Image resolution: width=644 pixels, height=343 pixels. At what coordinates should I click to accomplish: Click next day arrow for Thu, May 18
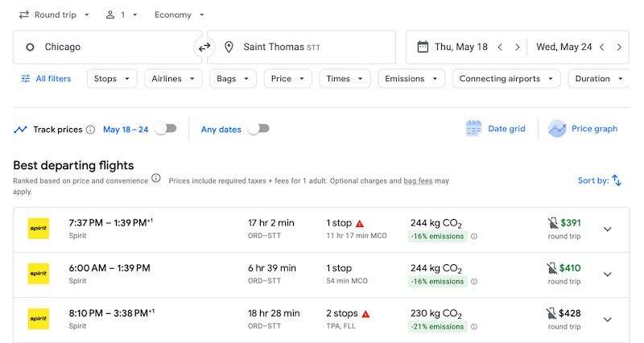coord(516,48)
